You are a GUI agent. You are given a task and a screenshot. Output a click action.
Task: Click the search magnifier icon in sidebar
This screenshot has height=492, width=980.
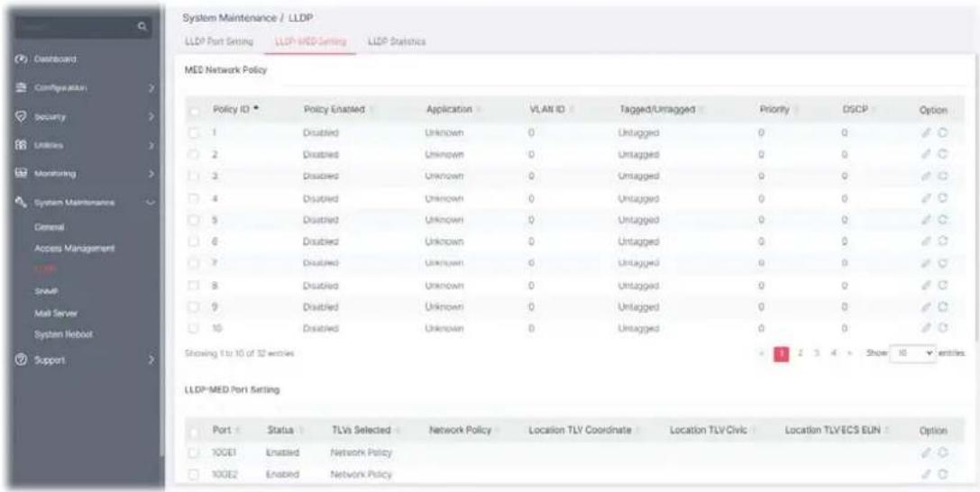[142, 27]
